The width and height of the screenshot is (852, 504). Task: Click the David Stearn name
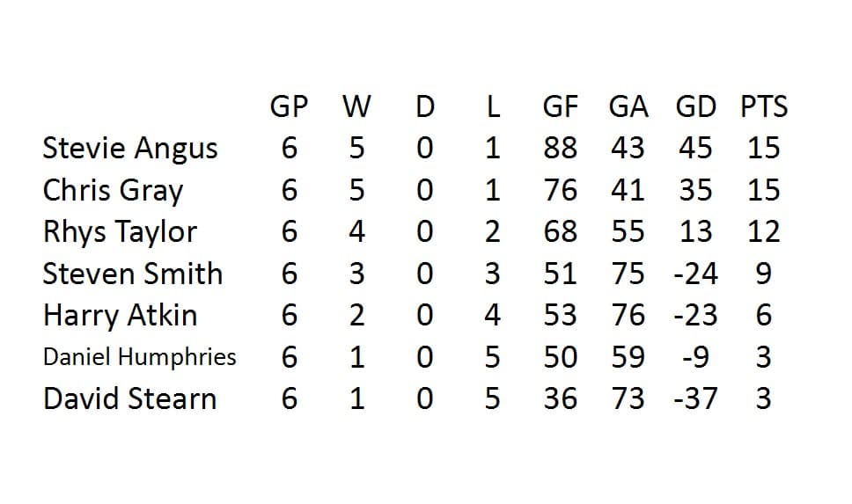tap(129, 398)
